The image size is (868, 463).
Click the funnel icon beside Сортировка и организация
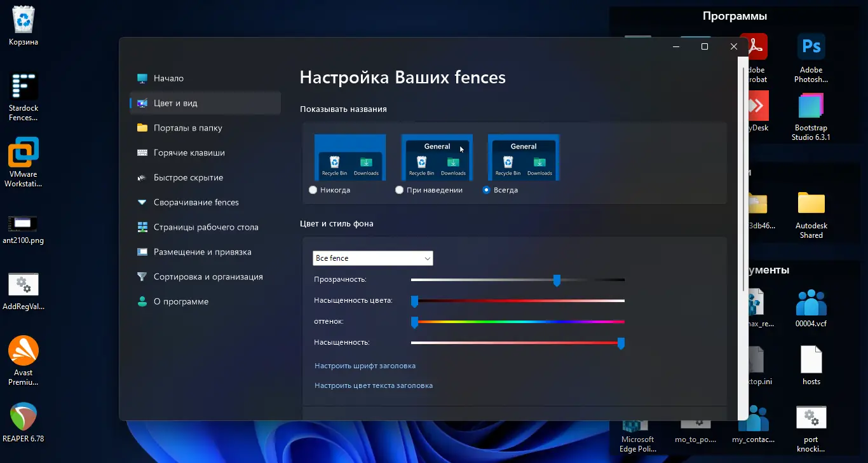point(142,277)
